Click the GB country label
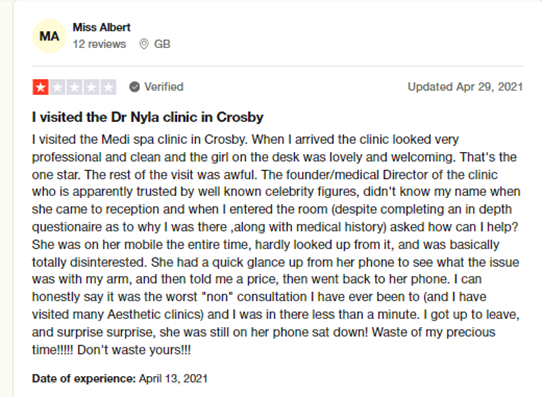542x397 pixels. [x=162, y=44]
